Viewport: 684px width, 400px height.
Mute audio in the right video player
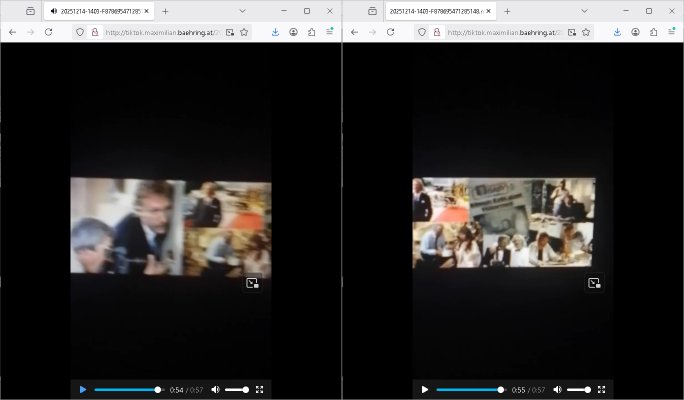coord(557,389)
